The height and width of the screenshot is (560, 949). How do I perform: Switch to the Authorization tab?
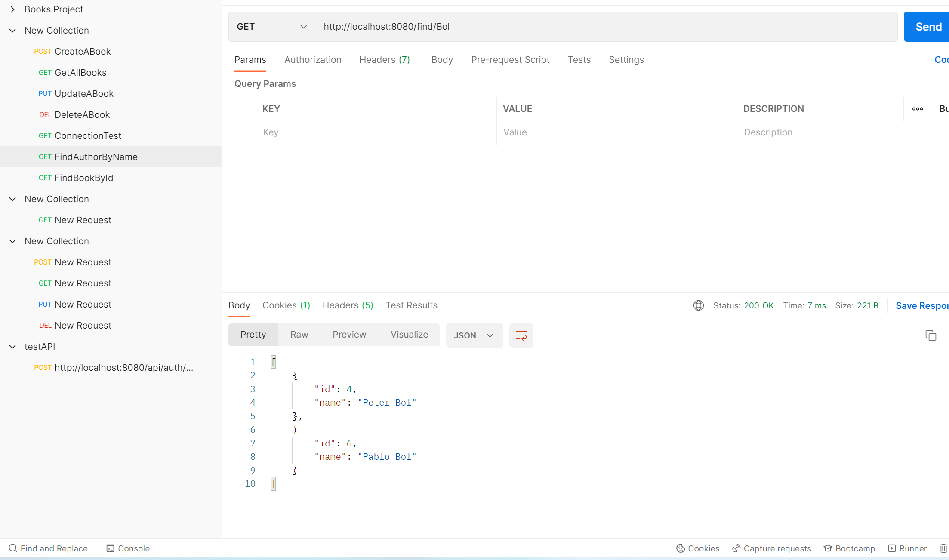[313, 60]
